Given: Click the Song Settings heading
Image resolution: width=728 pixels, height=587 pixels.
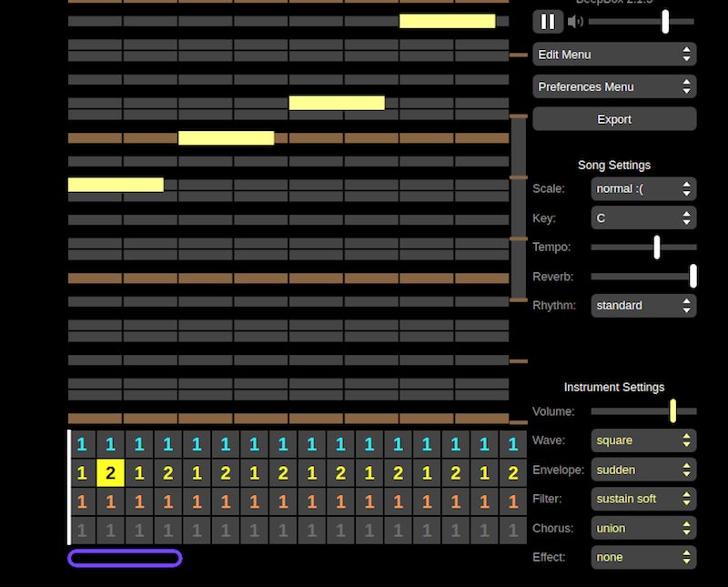Looking at the screenshot, I should pyautogui.click(x=613, y=166).
